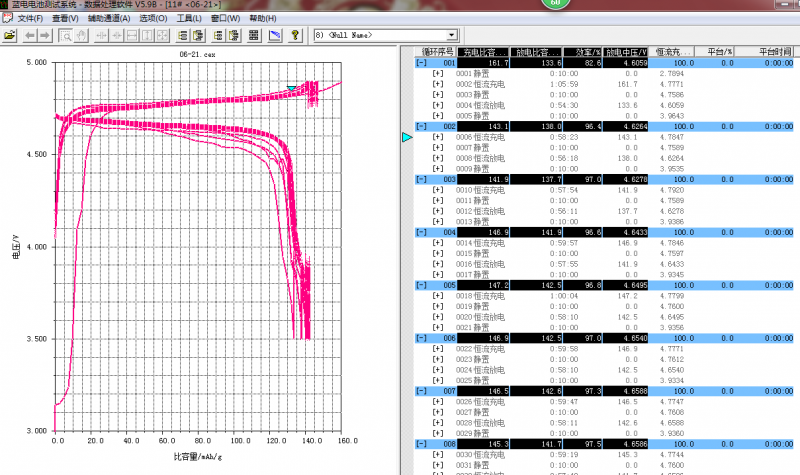Select the hand pan tool
This screenshot has width=800, height=475.
pos(81,35)
